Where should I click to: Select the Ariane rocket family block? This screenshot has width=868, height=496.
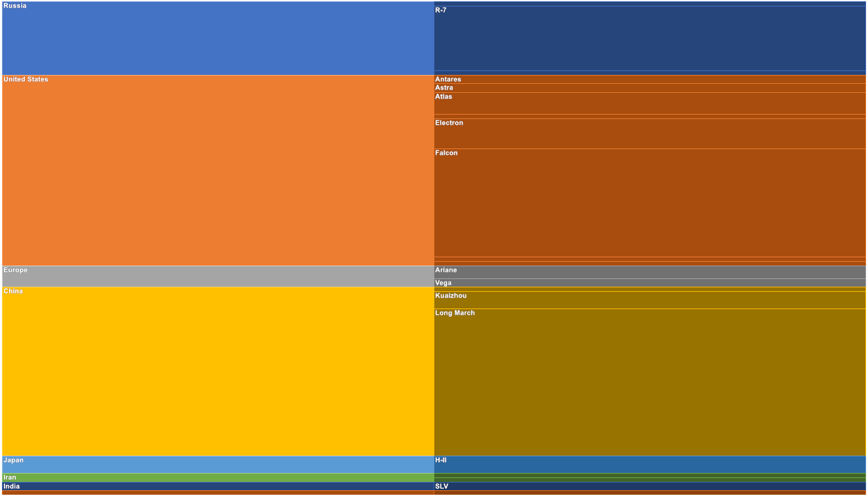point(650,272)
